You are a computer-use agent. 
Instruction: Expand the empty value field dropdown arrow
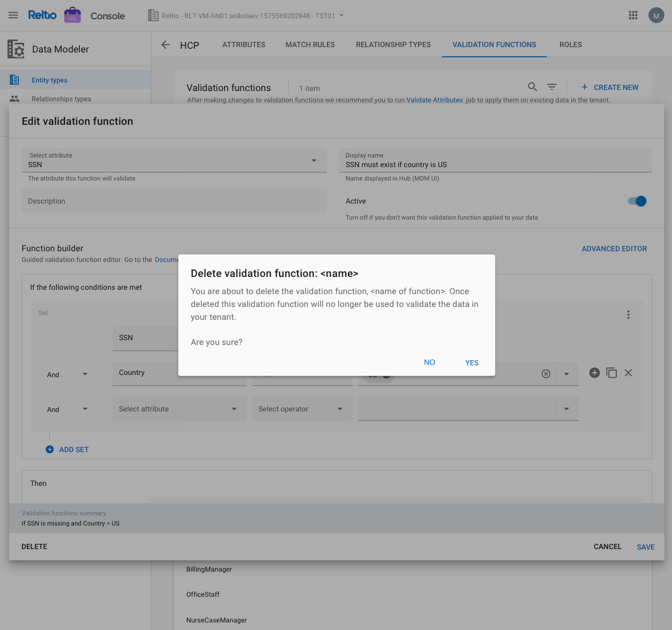pyautogui.click(x=566, y=409)
